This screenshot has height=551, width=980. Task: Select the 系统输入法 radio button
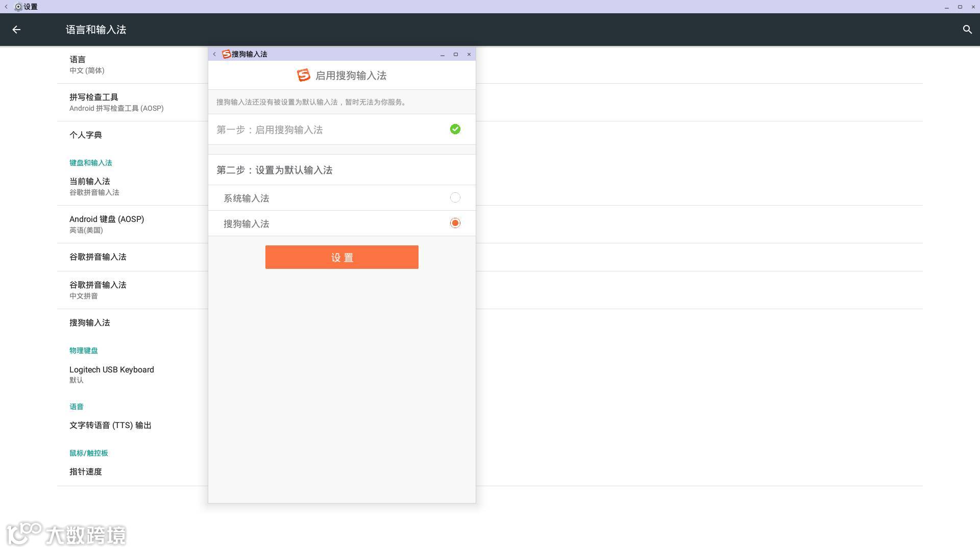pos(455,198)
